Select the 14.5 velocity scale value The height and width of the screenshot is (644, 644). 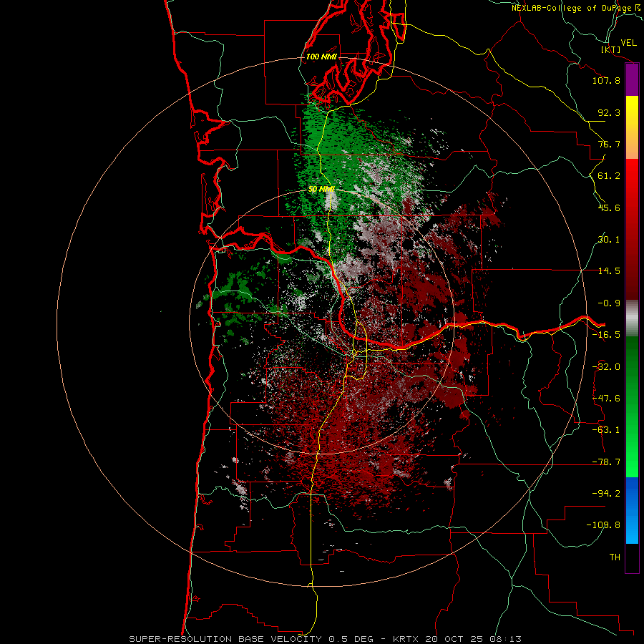pos(609,271)
